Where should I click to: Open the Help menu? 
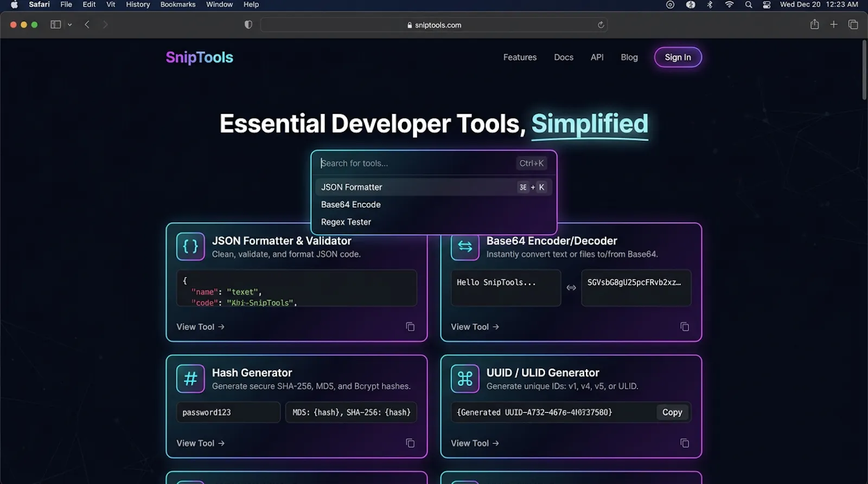251,4
